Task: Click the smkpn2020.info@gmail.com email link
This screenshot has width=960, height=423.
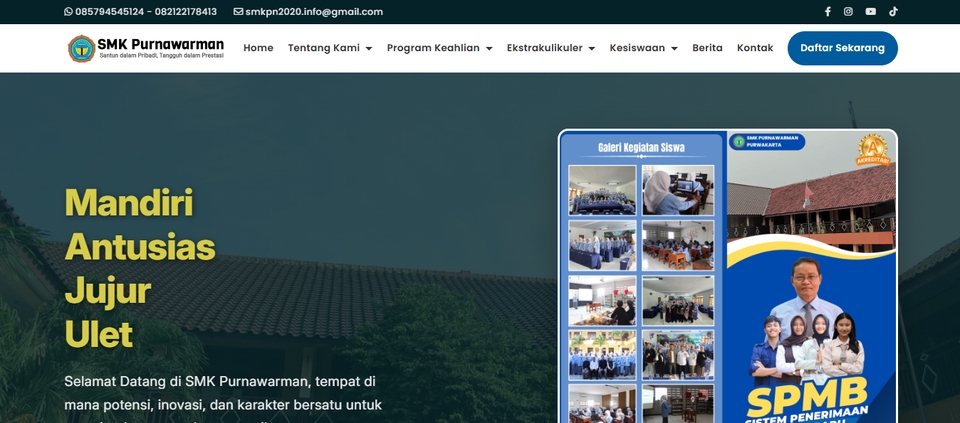Action: pos(314,12)
